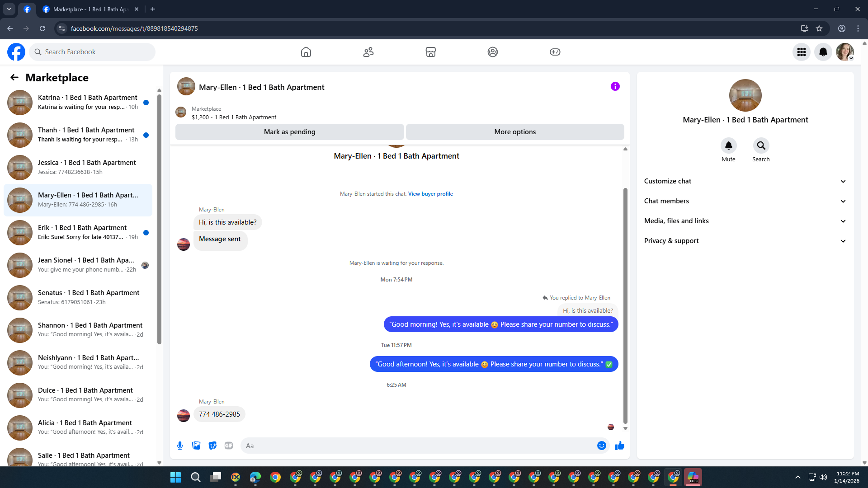
Task: Send a thumbs-up like
Action: pos(619,446)
